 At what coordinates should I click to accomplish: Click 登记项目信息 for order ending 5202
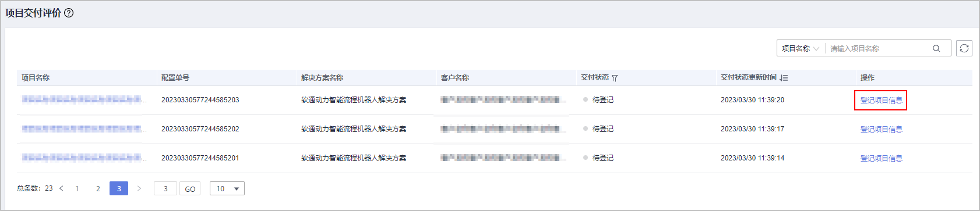(x=881, y=129)
